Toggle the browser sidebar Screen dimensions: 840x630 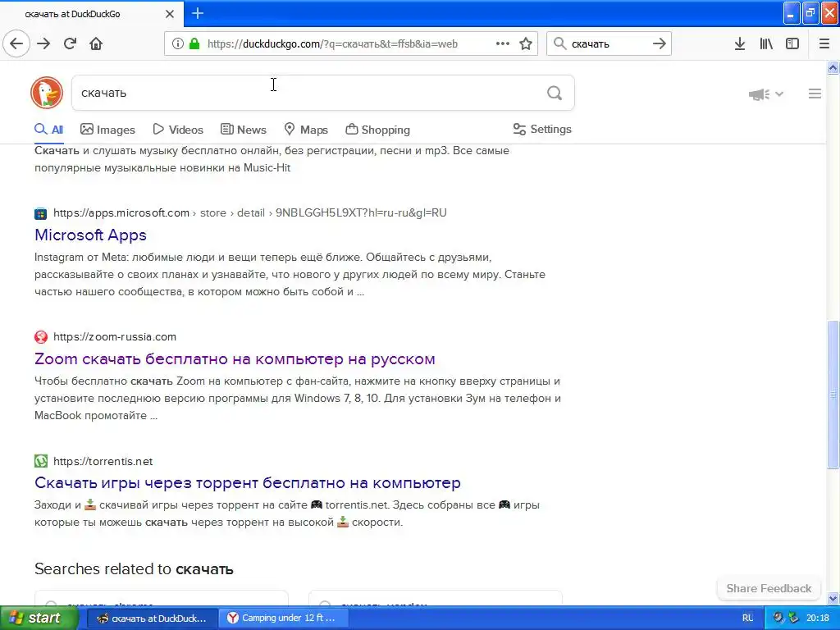792,43
